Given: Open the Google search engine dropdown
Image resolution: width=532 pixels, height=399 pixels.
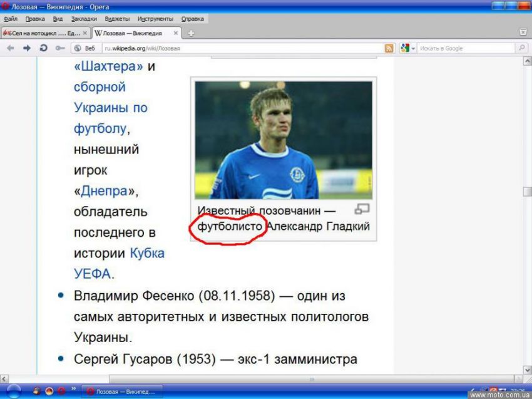Looking at the screenshot, I should click(407, 48).
